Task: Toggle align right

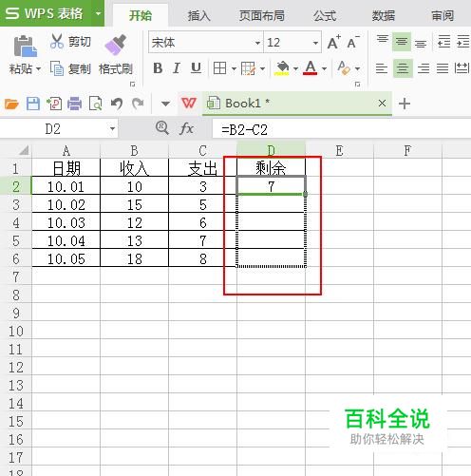Action: [424, 68]
